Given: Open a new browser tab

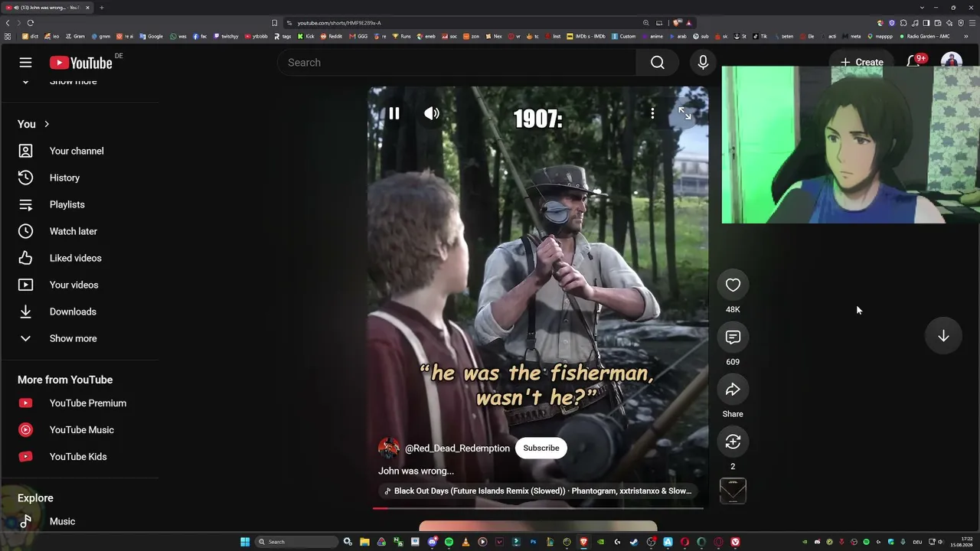Looking at the screenshot, I should pyautogui.click(x=102, y=8).
